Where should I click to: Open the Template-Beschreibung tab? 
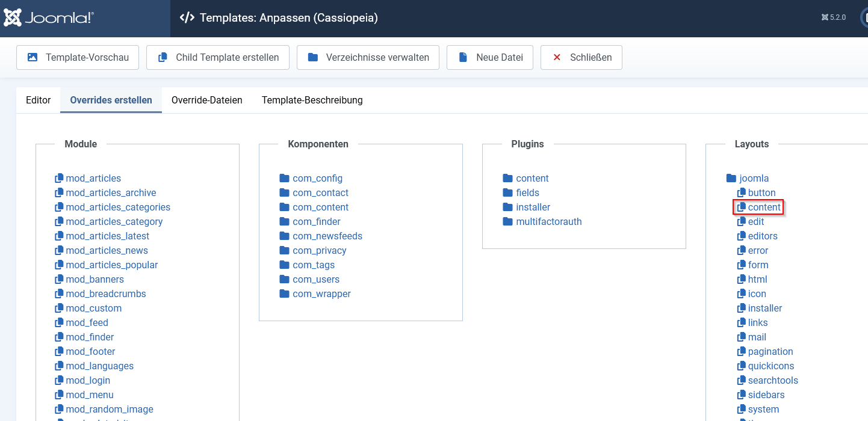pos(312,100)
